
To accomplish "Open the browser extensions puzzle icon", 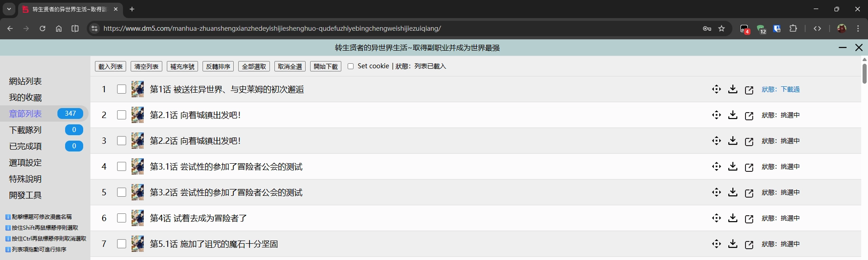I will coord(793,28).
